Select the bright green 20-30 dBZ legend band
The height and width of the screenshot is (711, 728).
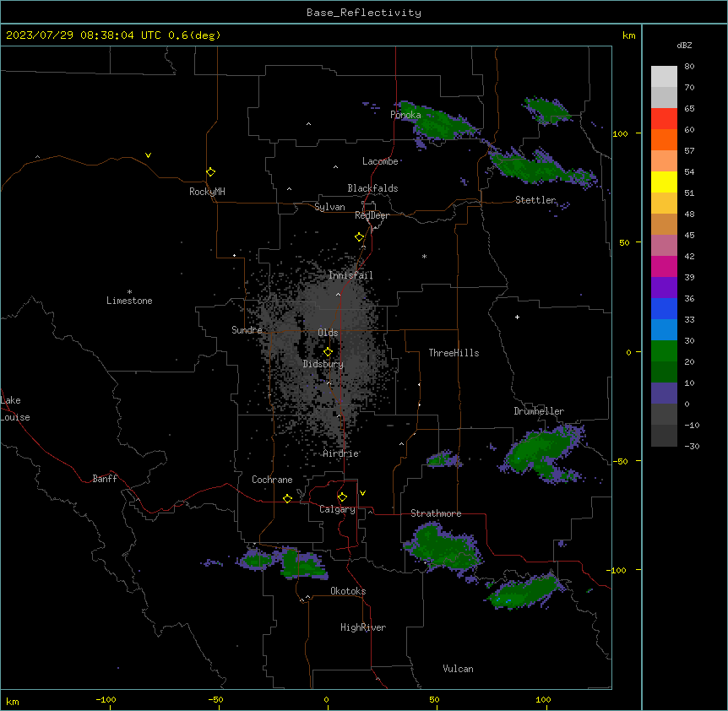664,351
